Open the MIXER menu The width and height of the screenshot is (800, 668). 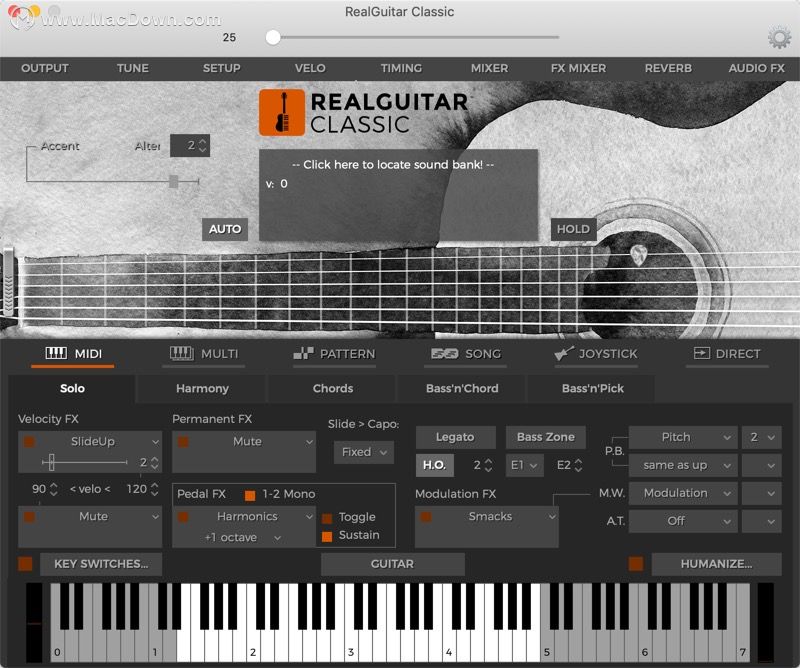(x=489, y=68)
